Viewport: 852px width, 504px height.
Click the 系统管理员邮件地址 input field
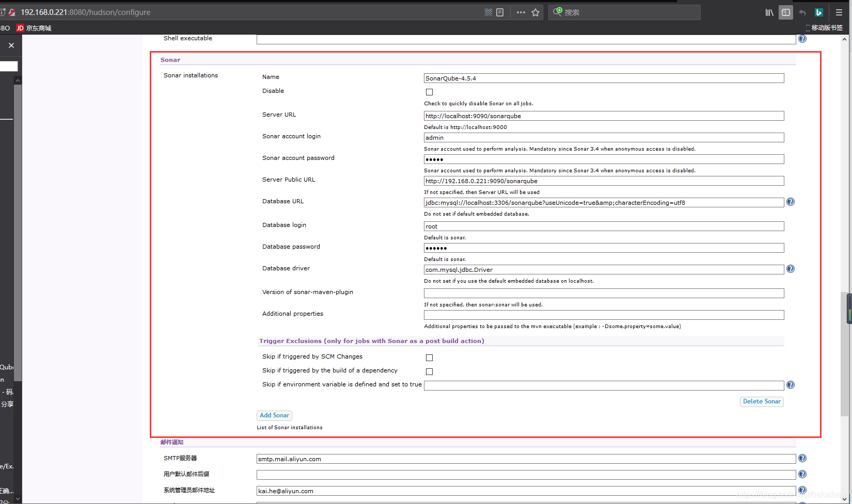(526, 491)
